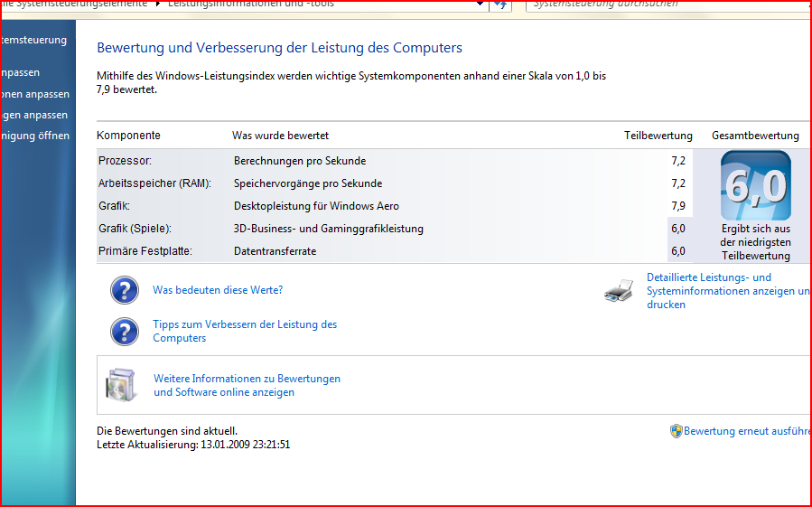Open 'Tipps zum Verbessern der Leistung des Computers'

click(245, 332)
